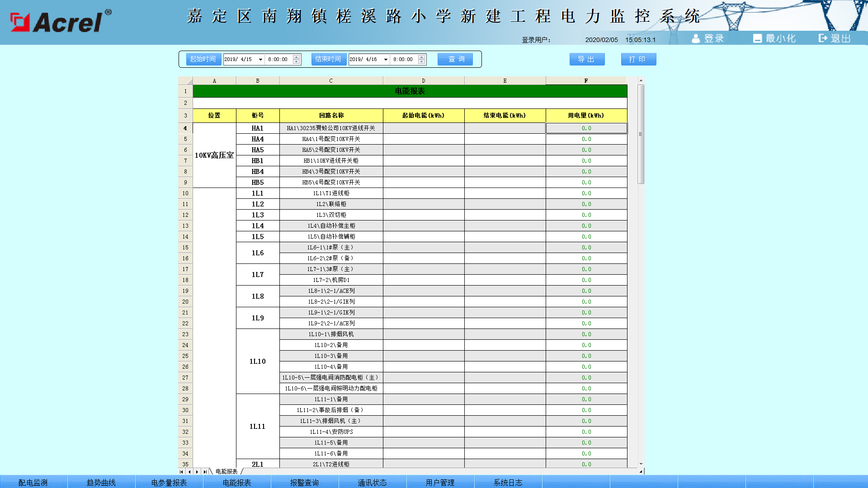Increase start time with spinner up arrow
The width and height of the screenshot is (868, 488).
click(297, 57)
